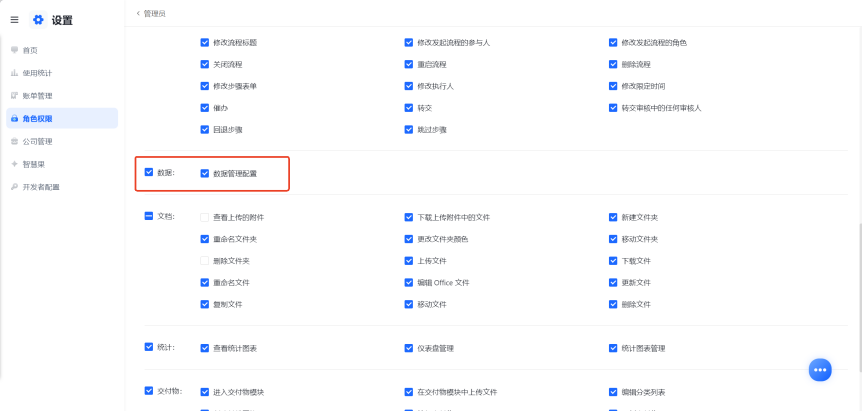Enable 删除文件夹 permission
Image resolution: width=862 pixels, height=411 pixels.
pyautogui.click(x=205, y=260)
